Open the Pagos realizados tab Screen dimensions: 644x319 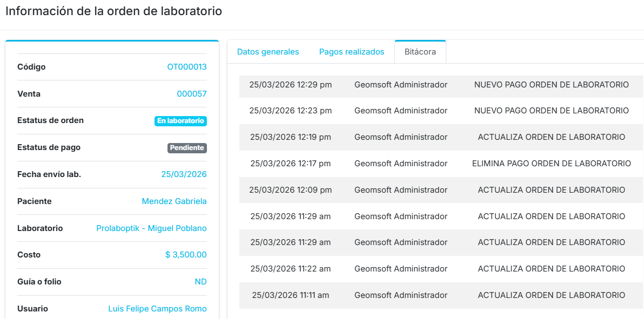352,52
